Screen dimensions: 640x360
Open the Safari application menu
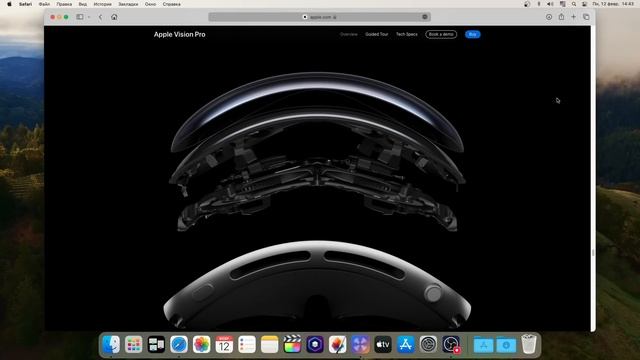[x=25, y=4]
